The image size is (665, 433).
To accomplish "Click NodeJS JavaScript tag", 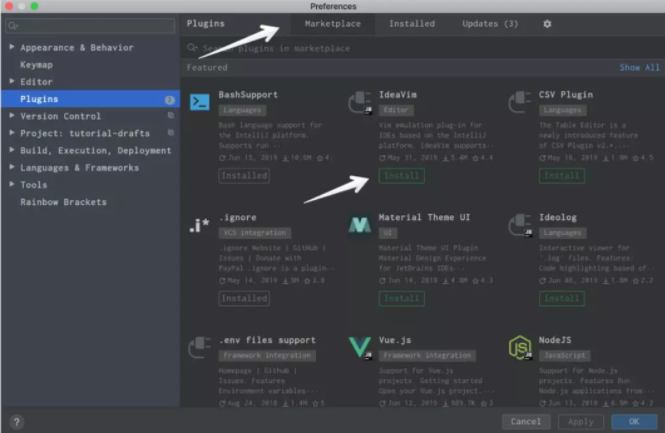I will click(x=564, y=355).
